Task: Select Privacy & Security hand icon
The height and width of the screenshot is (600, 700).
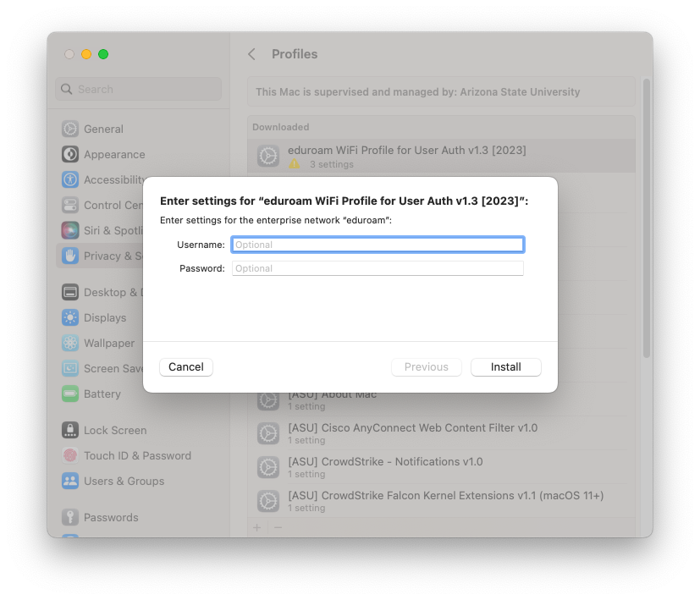Action: pos(70,256)
